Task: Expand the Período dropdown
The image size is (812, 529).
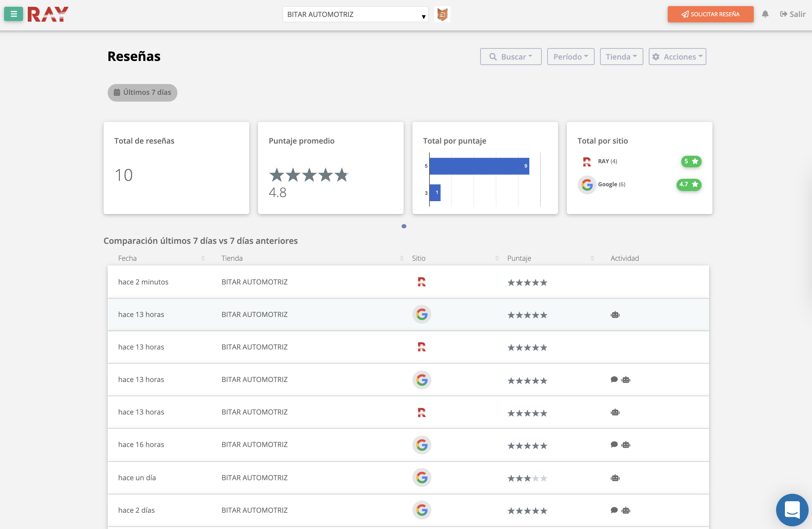Action: tap(571, 56)
